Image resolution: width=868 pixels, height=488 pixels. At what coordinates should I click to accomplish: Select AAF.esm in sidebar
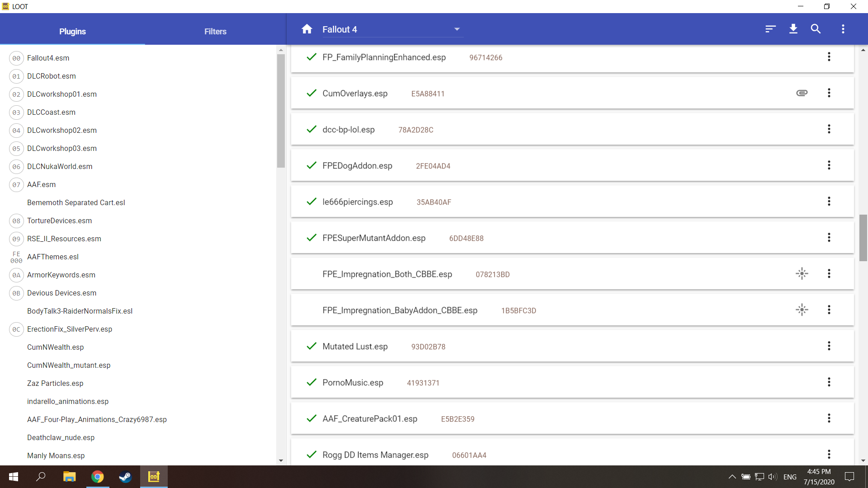click(x=41, y=184)
